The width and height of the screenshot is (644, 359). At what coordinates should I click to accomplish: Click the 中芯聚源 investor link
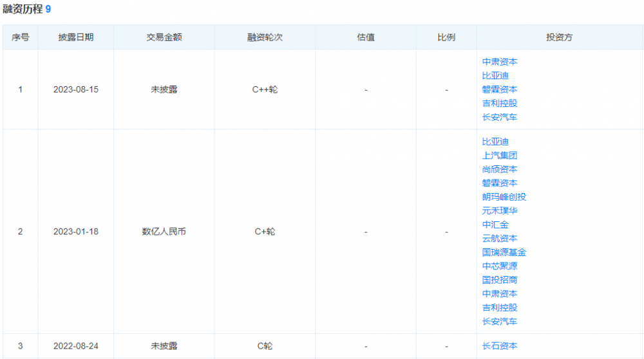click(x=500, y=266)
